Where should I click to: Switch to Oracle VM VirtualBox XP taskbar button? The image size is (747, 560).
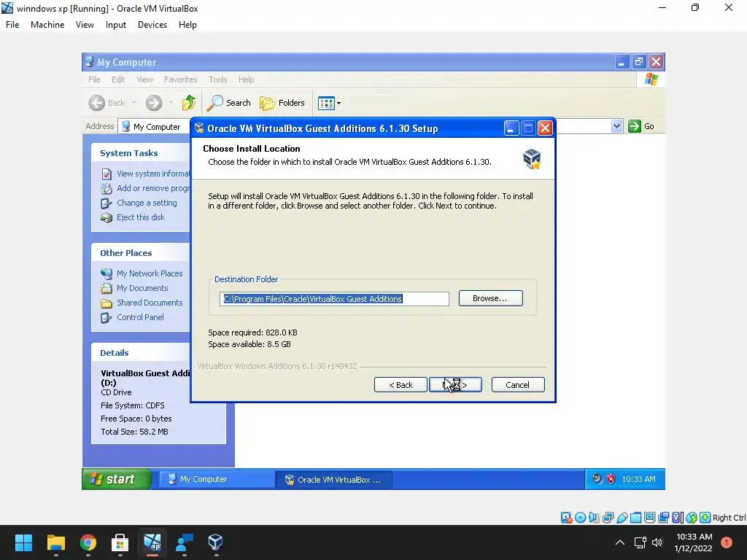[x=334, y=480]
